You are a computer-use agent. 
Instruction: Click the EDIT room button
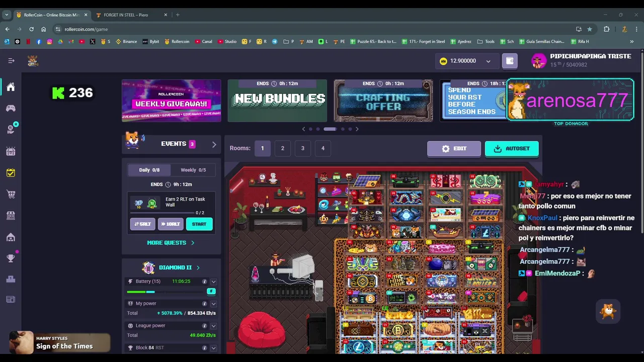tap(454, 149)
